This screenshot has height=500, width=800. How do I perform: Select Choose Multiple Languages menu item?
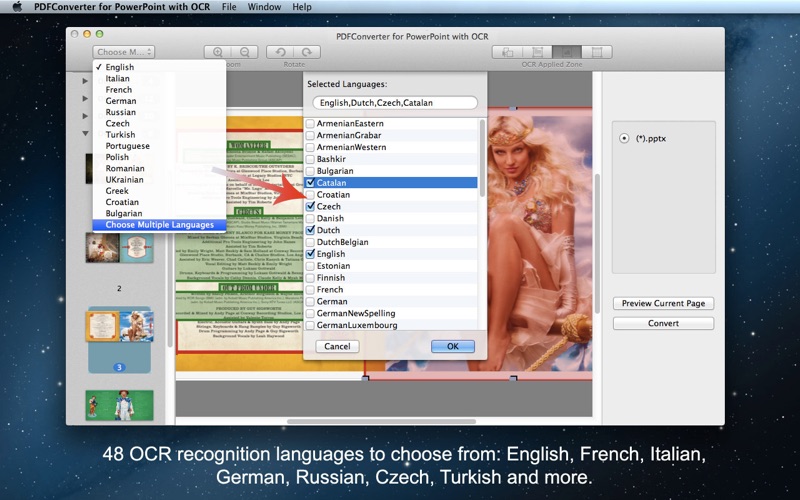coord(159,225)
